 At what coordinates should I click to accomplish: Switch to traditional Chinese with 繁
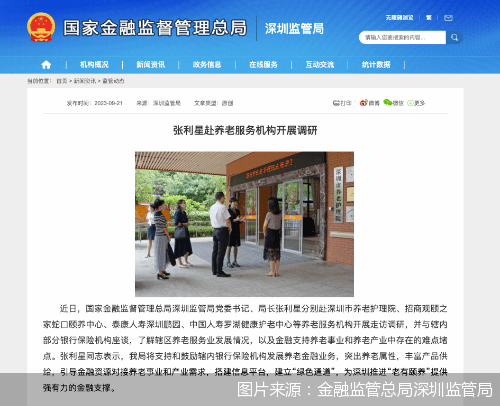click(429, 18)
